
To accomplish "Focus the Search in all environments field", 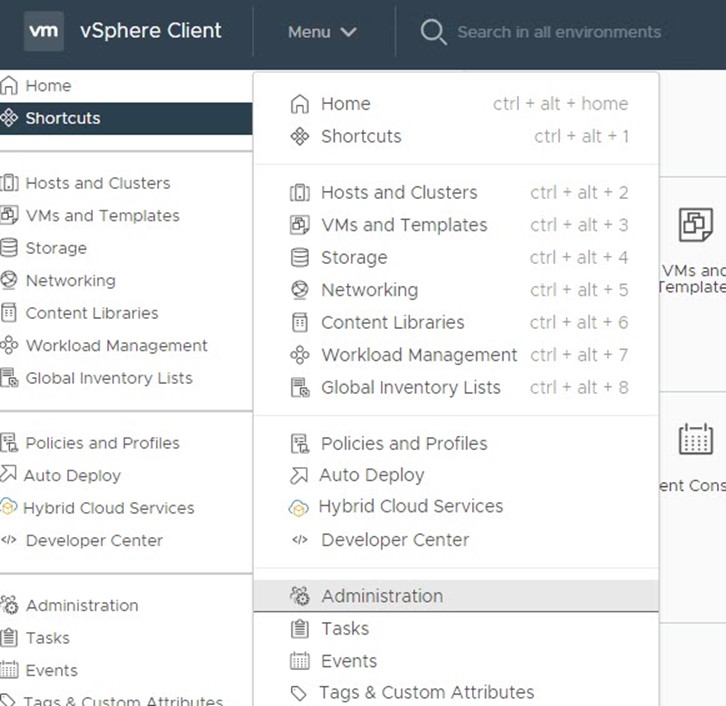I will click(559, 32).
